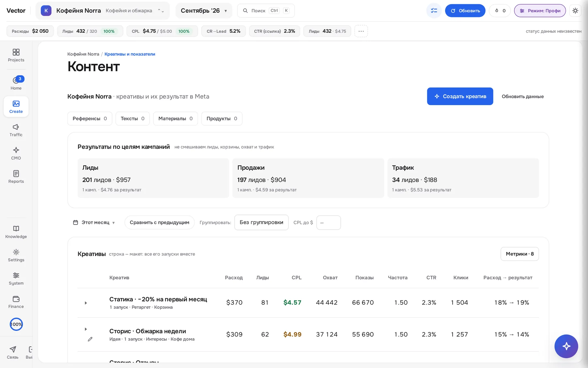Screen dimensions: 588x368
Task: Open Settings in the sidebar
Action: pyautogui.click(x=16, y=255)
